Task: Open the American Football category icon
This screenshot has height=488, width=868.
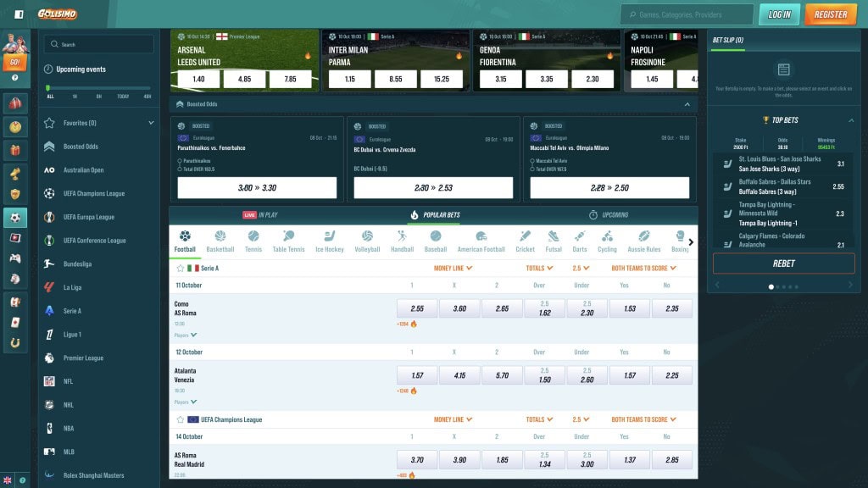Action: (481, 241)
